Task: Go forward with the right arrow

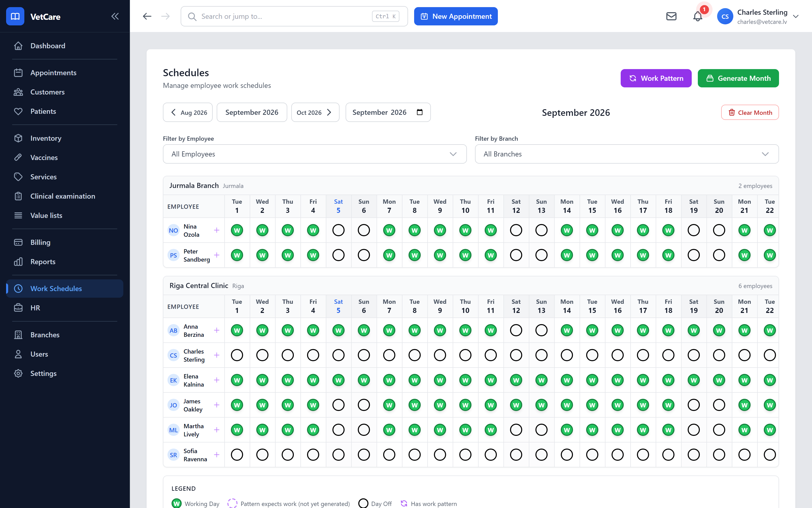Action: pyautogui.click(x=165, y=16)
